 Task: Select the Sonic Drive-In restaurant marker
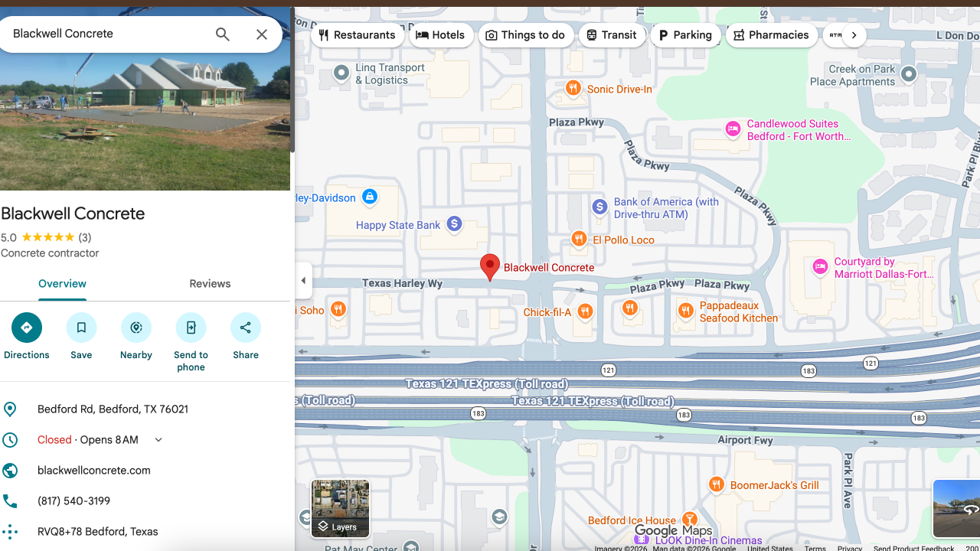tap(573, 89)
